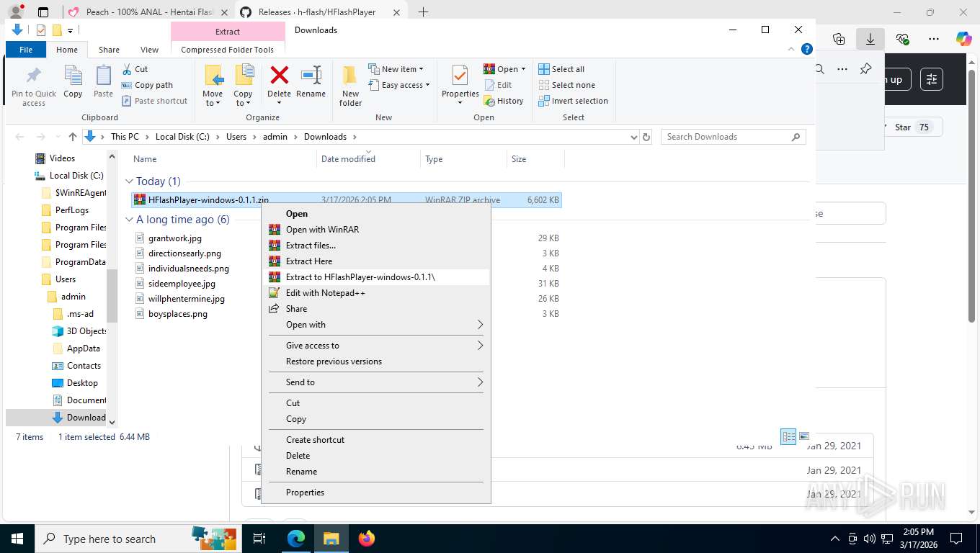Click the Windows Start button

tap(17, 539)
